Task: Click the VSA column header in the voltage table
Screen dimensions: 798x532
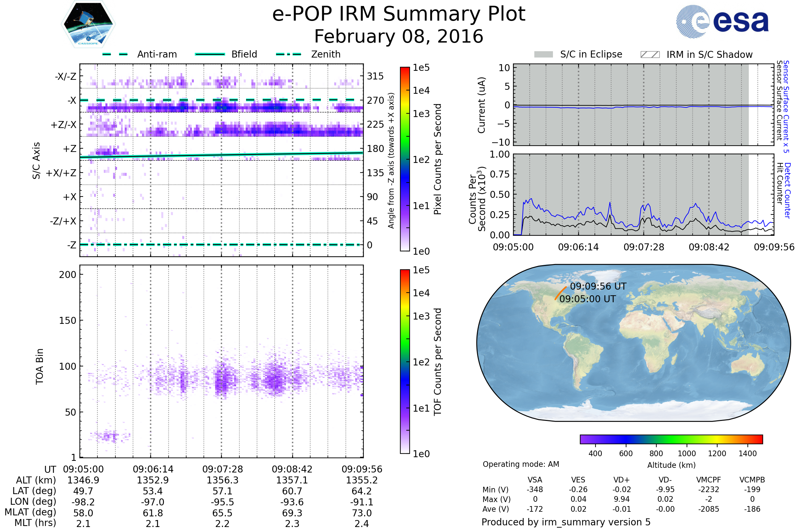Action: click(x=535, y=480)
